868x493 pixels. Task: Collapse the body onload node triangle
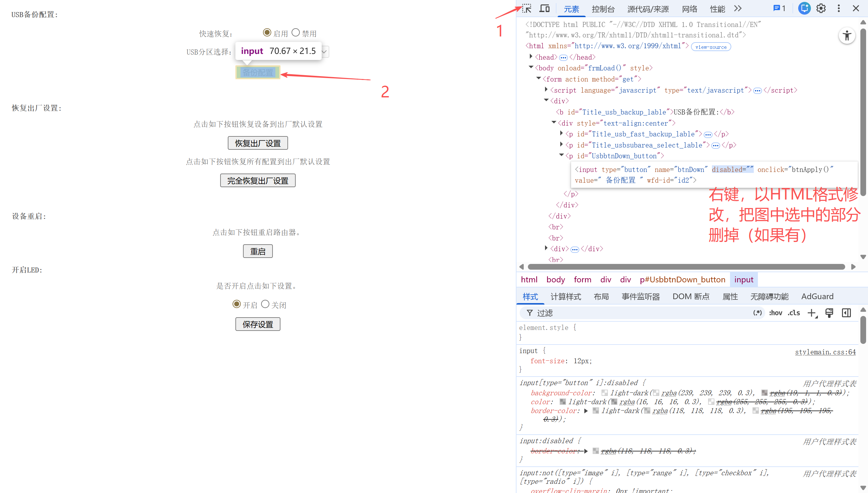click(x=531, y=67)
